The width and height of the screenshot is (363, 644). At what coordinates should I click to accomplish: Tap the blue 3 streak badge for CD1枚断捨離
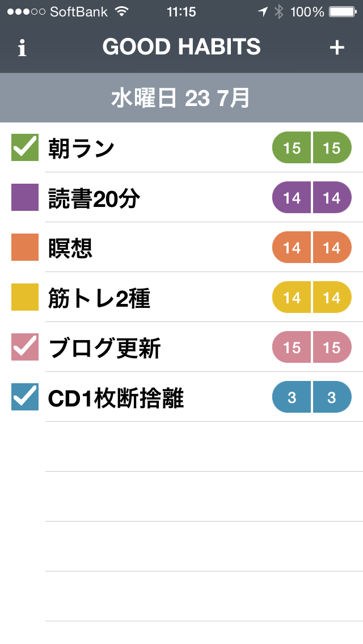pos(312,397)
